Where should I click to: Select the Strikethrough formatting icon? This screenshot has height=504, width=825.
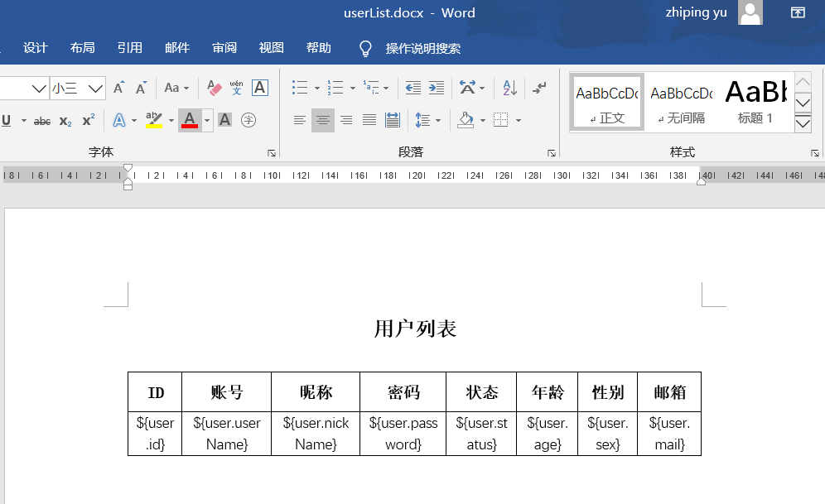[x=41, y=120]
